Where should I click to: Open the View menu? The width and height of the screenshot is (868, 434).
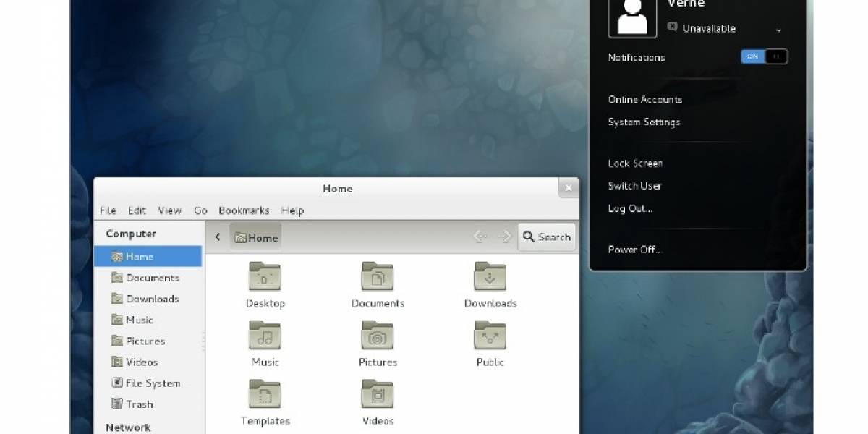click(170, 210)
